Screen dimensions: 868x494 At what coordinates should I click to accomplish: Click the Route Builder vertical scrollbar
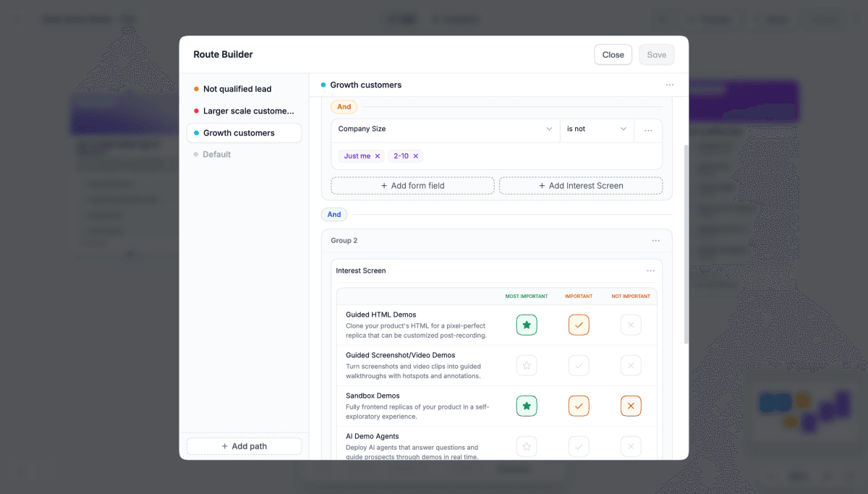686,244
